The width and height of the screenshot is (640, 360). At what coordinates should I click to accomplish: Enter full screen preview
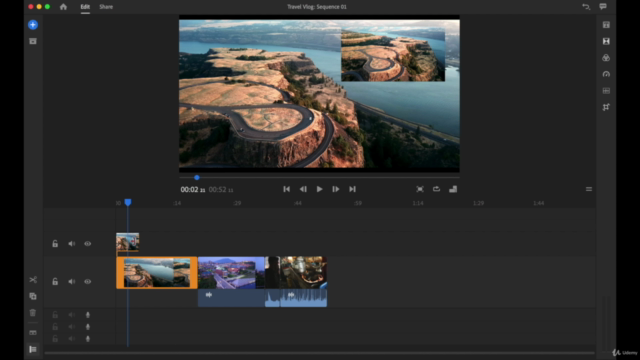[x=420, y=189]
